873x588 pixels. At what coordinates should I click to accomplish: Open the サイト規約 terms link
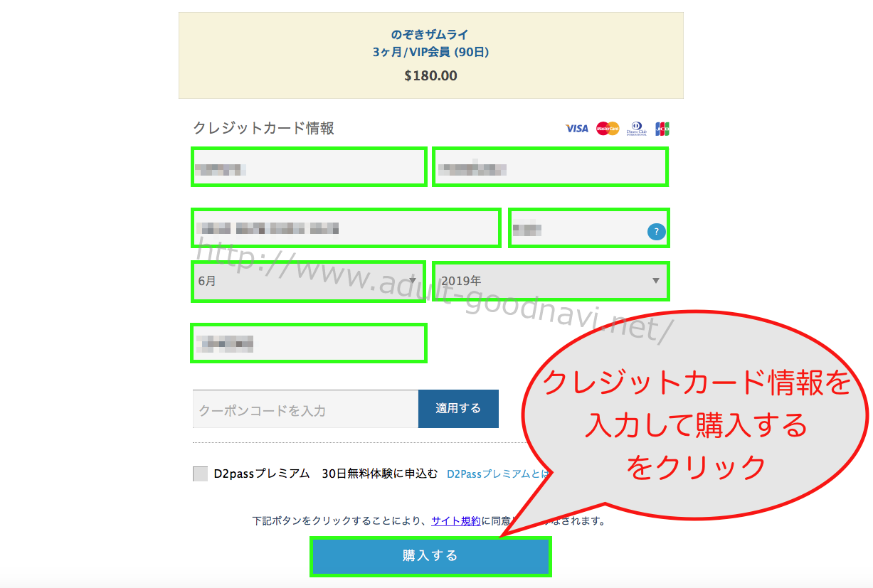pos(456,521)
